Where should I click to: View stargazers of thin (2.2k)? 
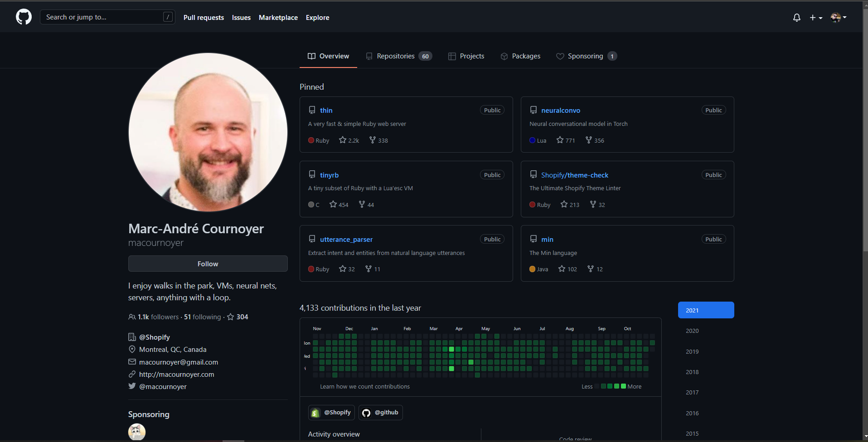coord(349,140)
